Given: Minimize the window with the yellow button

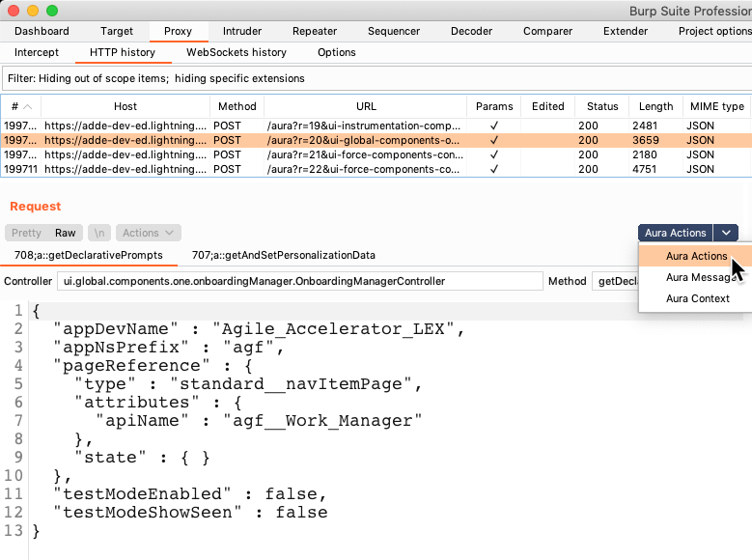Looking at the screenshot, I should coord(33,11).
